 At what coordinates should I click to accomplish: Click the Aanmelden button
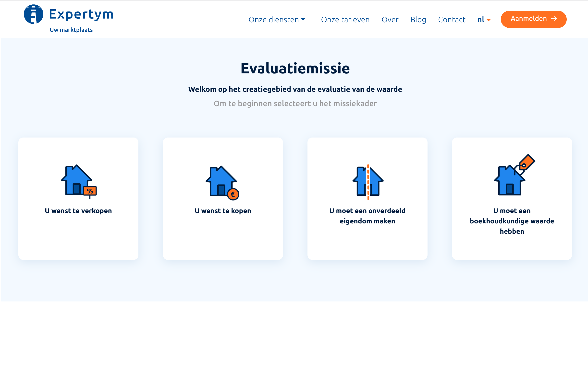point(533,19)
